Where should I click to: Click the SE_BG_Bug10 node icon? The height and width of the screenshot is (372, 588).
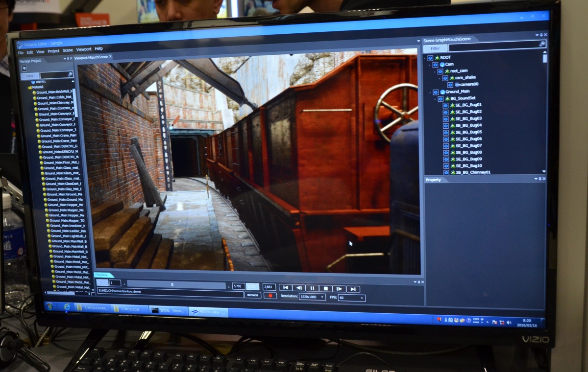click(452, 166)
